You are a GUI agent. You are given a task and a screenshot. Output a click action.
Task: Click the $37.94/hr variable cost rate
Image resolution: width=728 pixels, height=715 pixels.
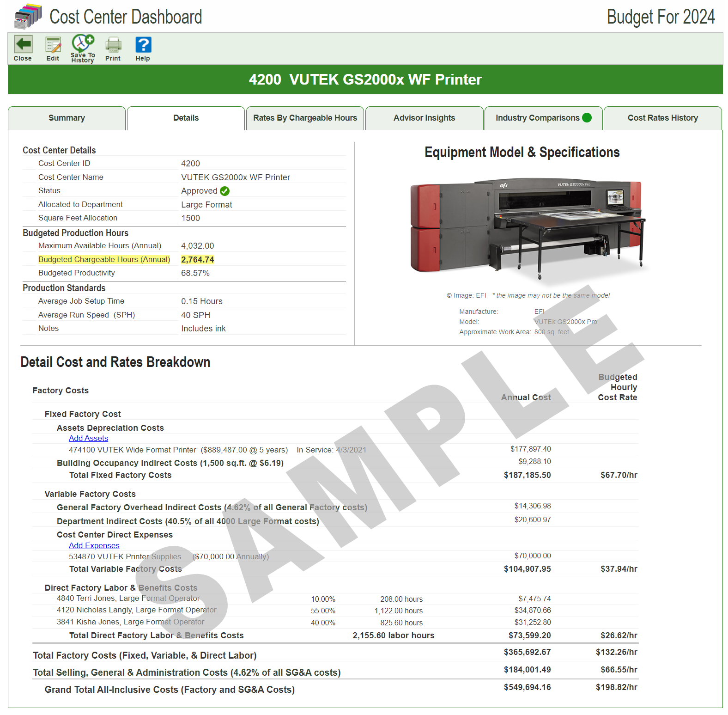point(619,569)
